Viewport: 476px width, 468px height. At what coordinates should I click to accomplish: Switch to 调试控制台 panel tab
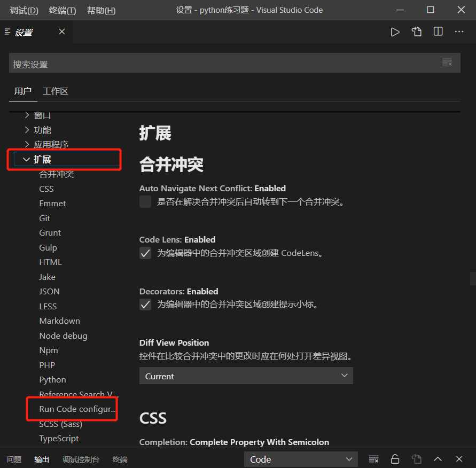point(81,459)
